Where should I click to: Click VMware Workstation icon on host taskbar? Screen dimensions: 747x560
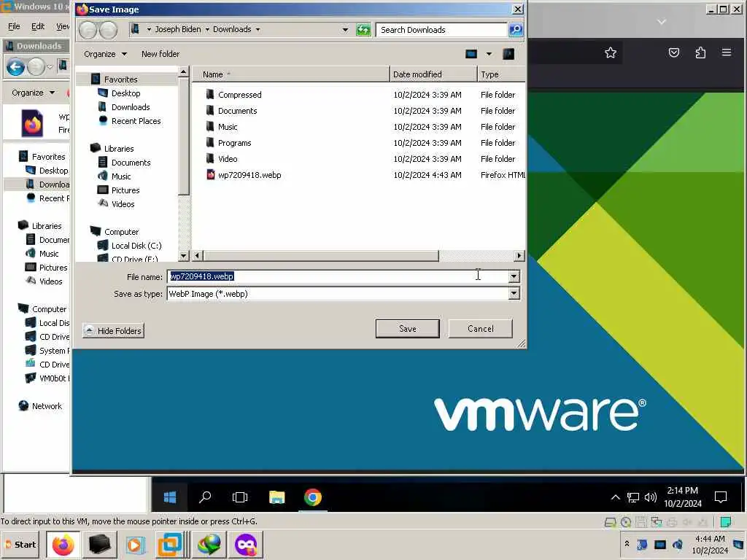coord(170,545)
